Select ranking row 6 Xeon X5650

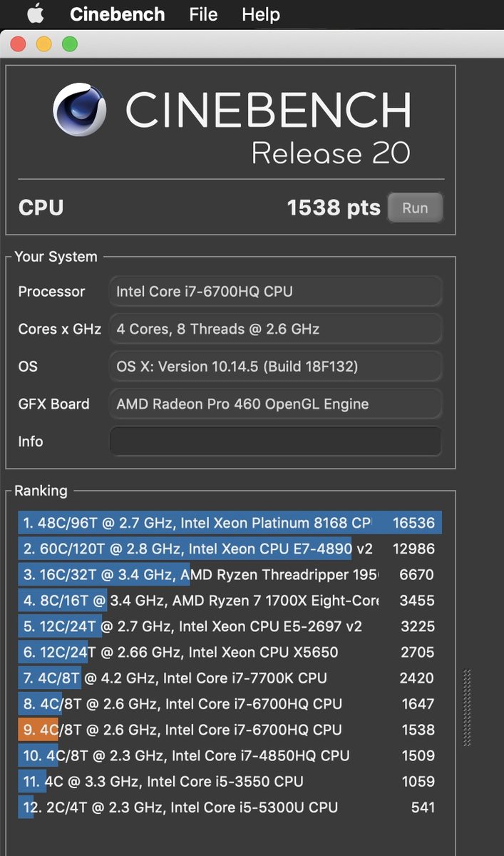[230, 652]
